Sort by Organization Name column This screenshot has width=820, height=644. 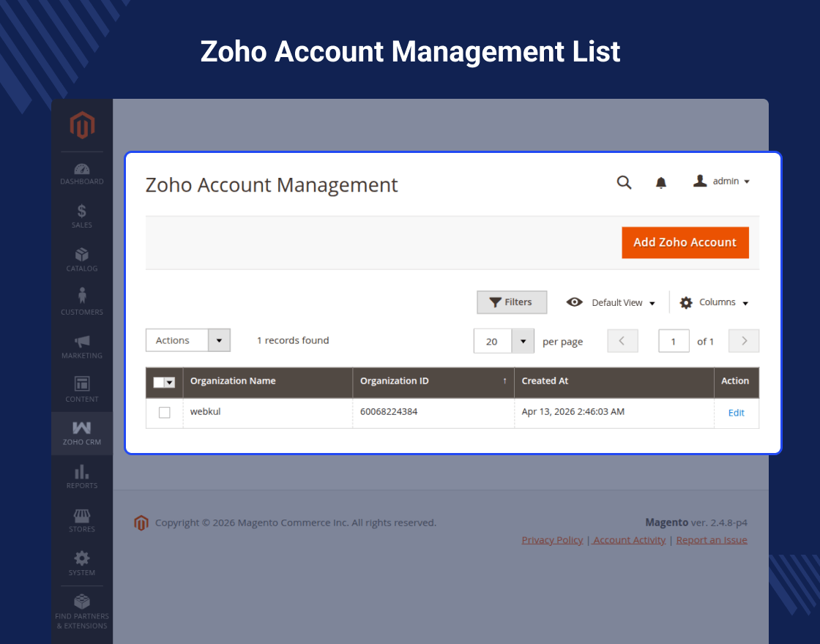pos(268,381)
